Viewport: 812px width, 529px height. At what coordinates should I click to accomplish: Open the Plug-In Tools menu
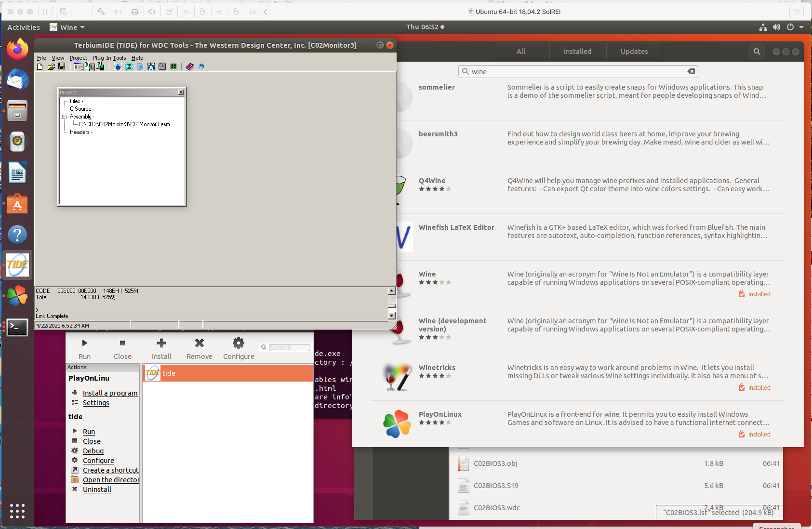click(109, 58)
